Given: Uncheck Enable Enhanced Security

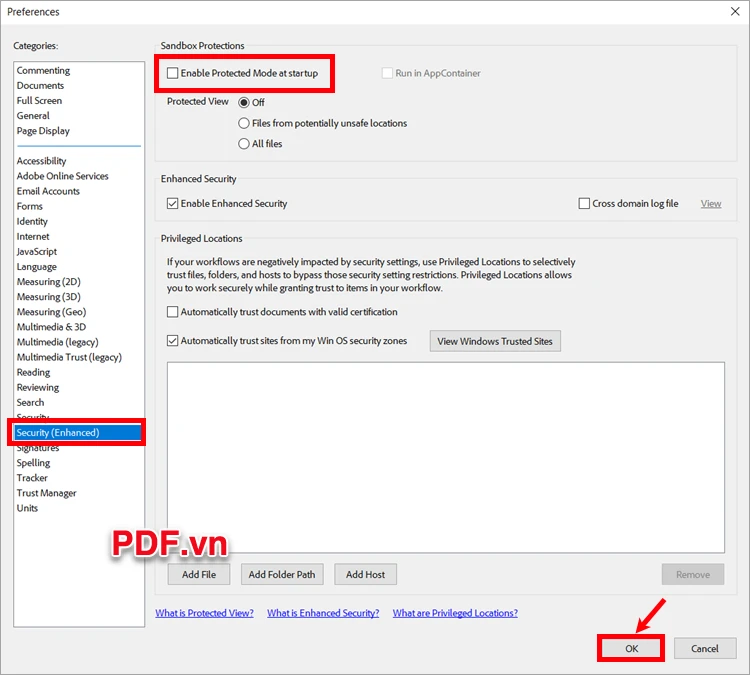Looking at the screenshot, I should tap(172, 203).
